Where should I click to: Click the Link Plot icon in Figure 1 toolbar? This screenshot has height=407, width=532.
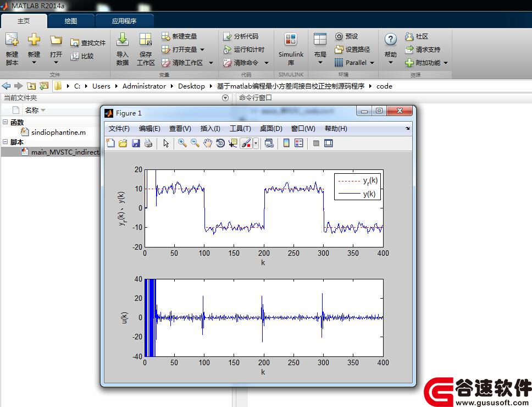(269, 143)
